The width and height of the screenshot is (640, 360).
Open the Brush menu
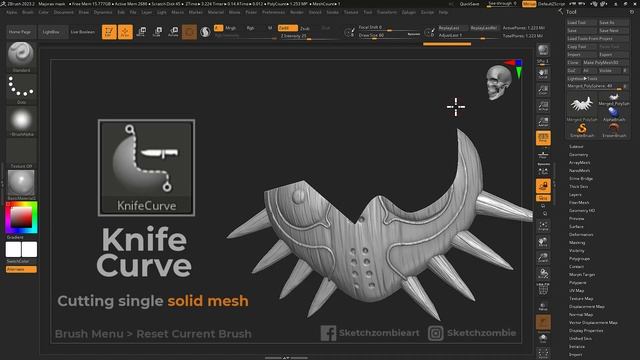click(x=28, y=12)
